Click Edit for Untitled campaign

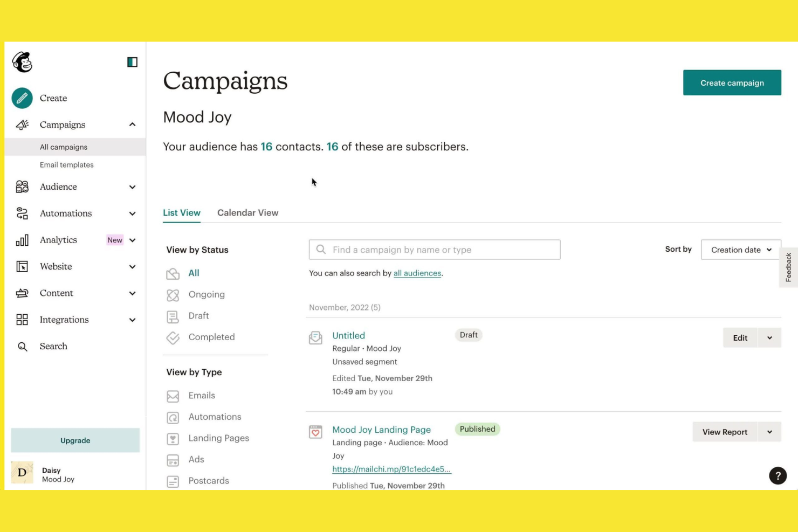(x=740, y=338)
